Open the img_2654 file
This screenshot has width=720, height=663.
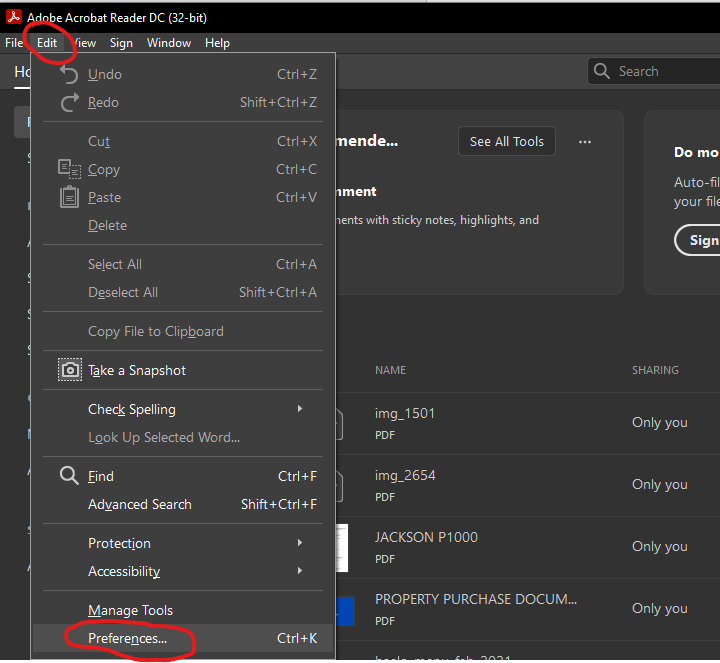405,475
